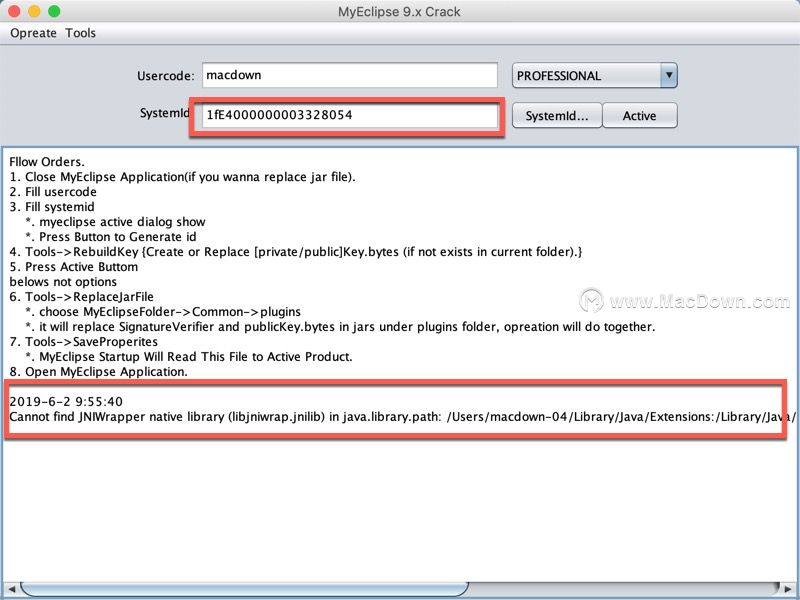Click 'belows not options' line
The width and height of the screenshot is (800, 600).
[63, 282]
